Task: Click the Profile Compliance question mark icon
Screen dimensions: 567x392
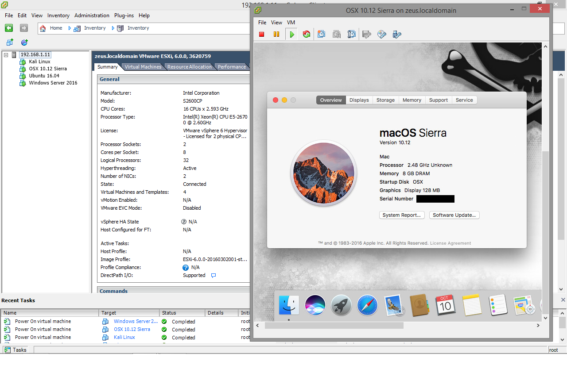Action: (x=186, y=267)
